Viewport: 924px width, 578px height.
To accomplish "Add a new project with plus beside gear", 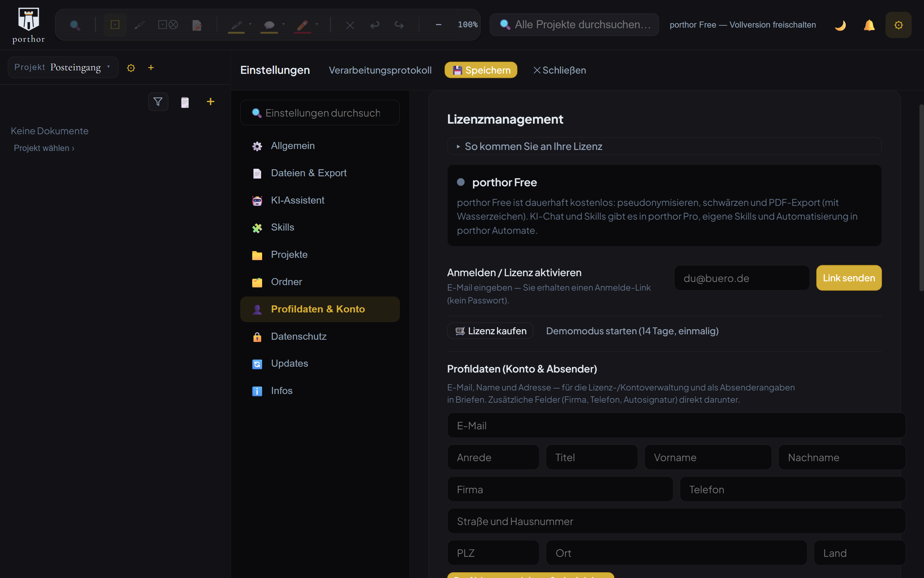I will pyautogui.click(x=151, y=68).
